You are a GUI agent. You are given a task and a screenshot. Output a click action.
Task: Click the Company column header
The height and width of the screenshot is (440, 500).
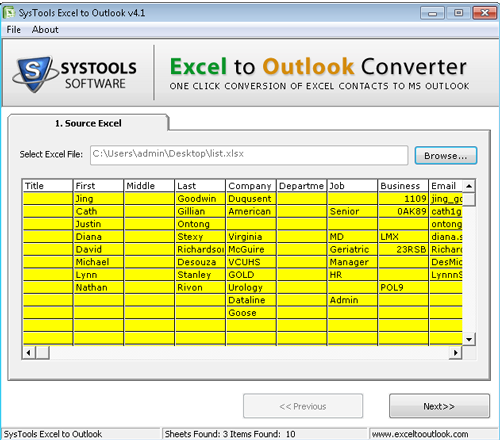(251, 186)
